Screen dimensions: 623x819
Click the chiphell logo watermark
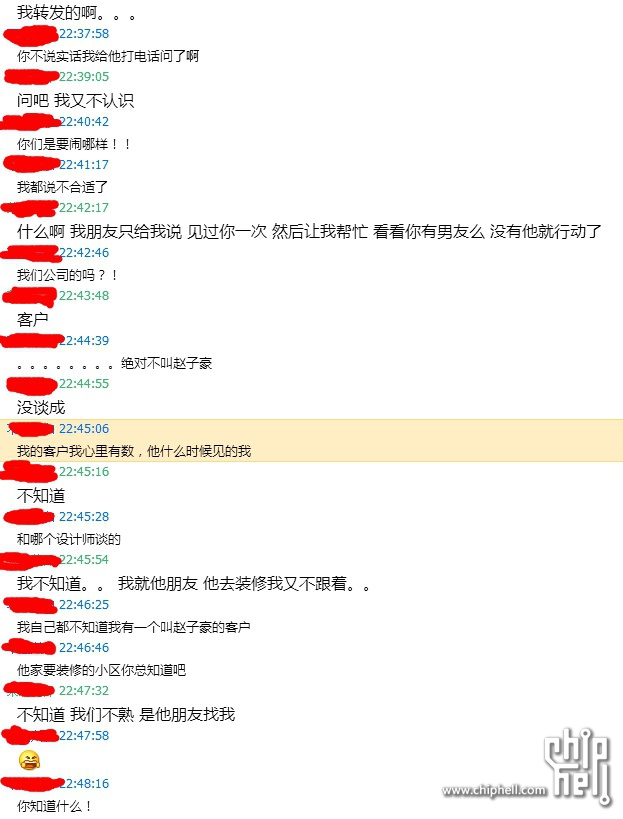(x=578, y=766)
